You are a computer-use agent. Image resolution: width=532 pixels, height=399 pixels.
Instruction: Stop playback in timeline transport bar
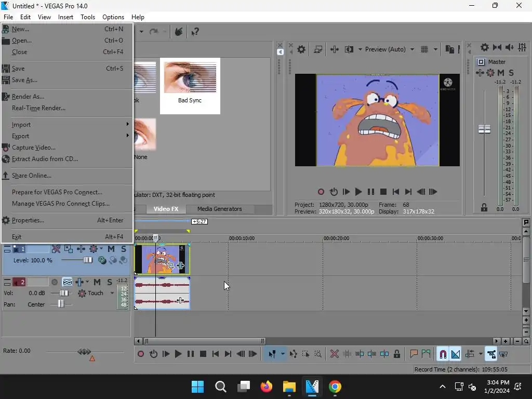point(203,354)
